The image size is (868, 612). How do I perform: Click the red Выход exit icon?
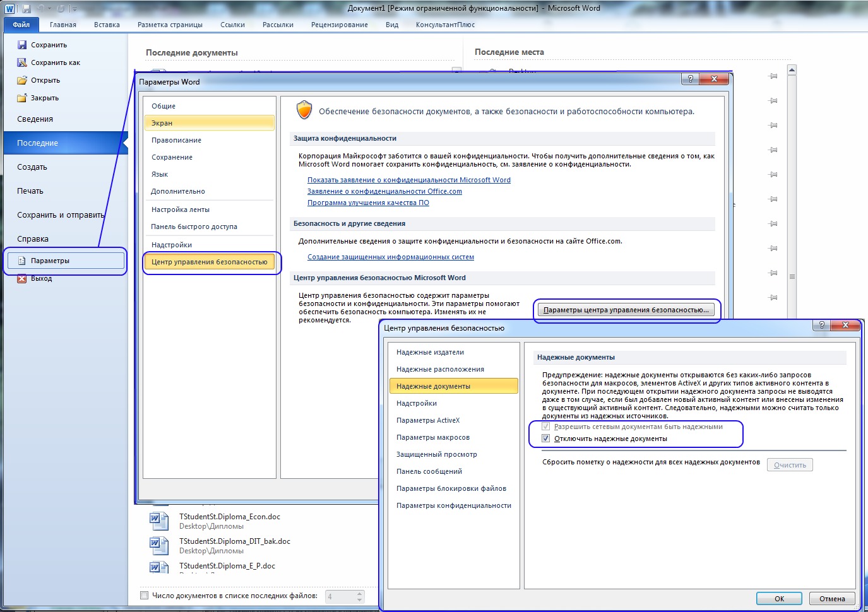click(22, 278)
